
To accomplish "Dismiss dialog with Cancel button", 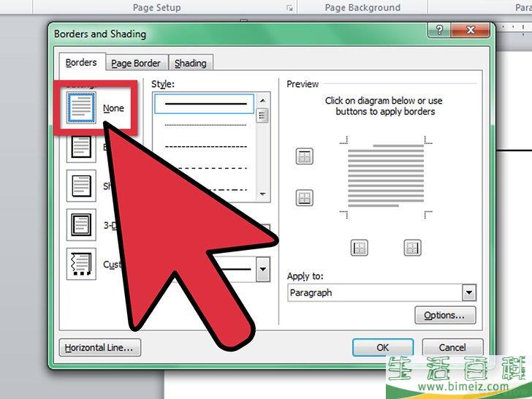I will pyautogui.click(x=452, y=347).
